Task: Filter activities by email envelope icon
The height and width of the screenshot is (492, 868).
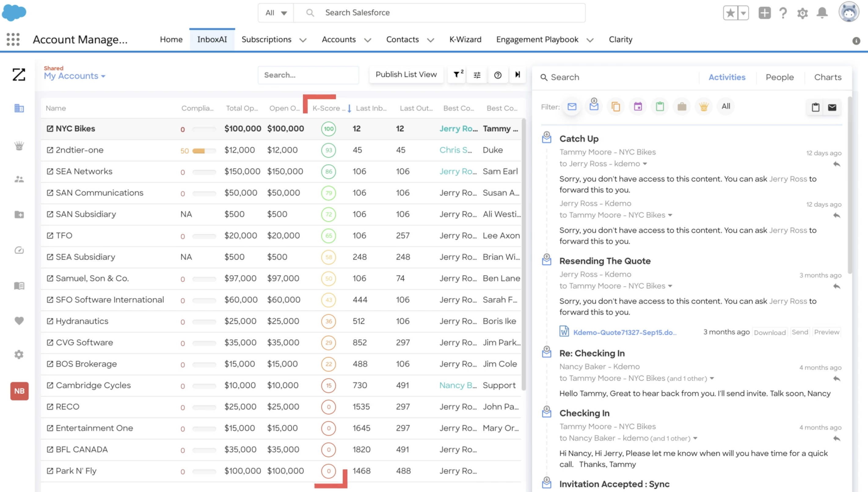Action: [x=571, y=107]
